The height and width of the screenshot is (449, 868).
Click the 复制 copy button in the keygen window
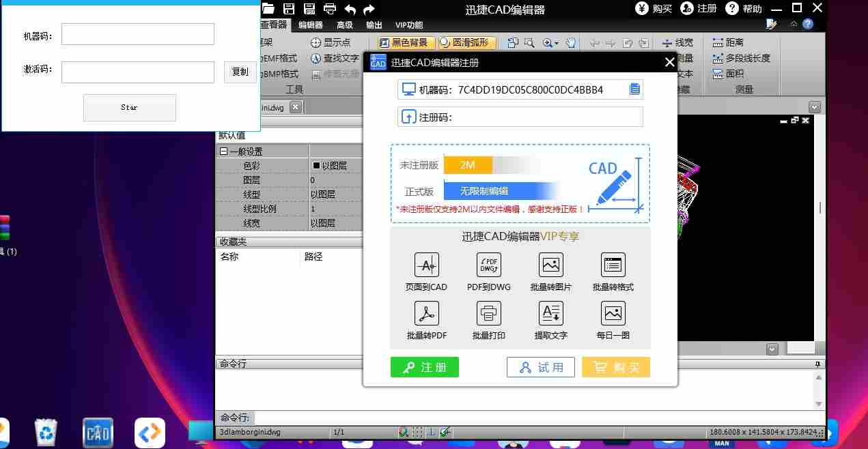click(240, 72)
